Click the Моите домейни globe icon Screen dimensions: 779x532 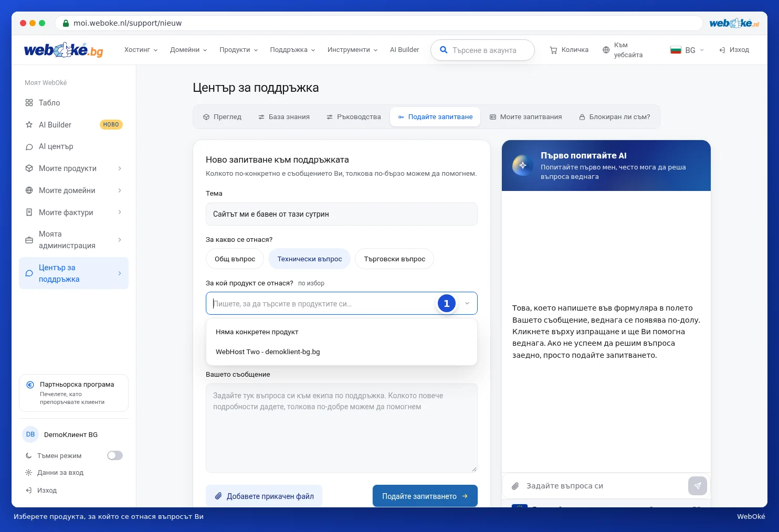tap(29, 190)
